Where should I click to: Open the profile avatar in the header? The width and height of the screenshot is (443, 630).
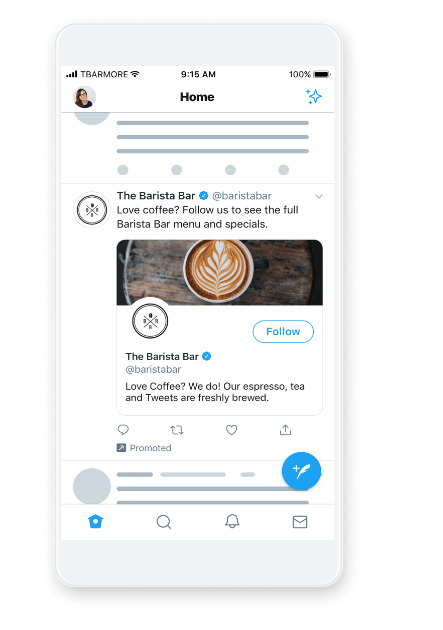85,97
